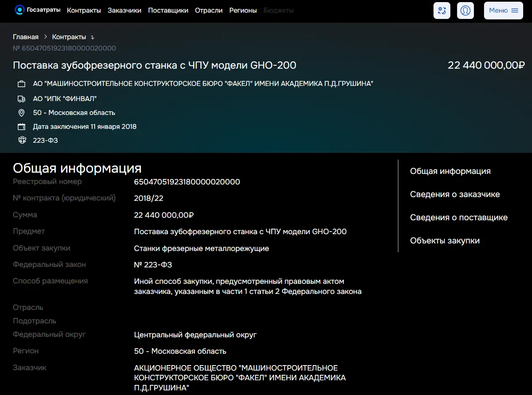
Task: Select Дата заключения 11 января 2018 text
Action: tap(85, 126)
